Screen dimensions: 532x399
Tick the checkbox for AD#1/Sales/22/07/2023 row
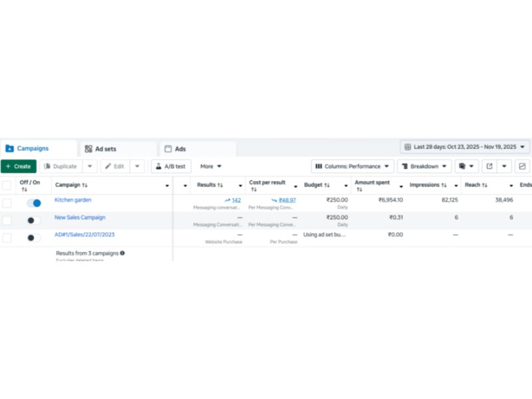click(7, 237)
